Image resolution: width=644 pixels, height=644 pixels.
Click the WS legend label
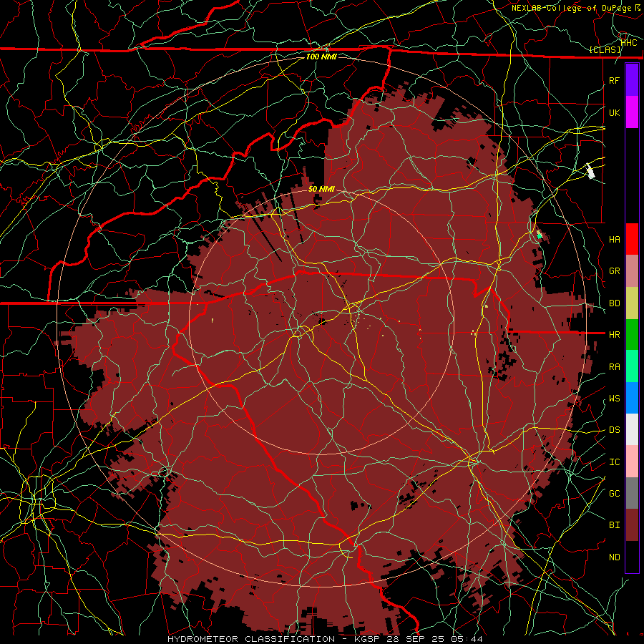click(614, 399)
